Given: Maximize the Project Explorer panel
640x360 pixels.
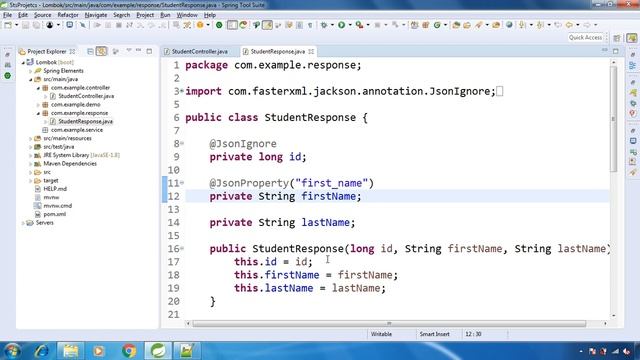Looking at the screenshot, I should tap(149, 51).
